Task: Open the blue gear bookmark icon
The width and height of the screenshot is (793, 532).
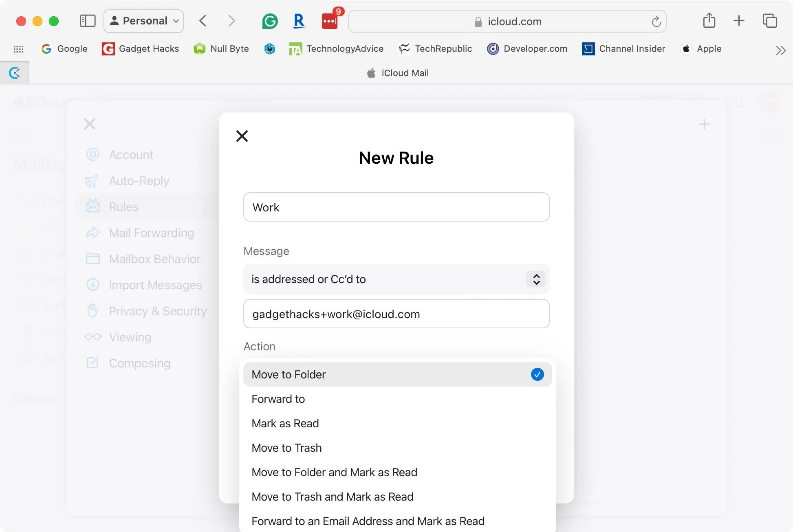Action: click(269, 49)
